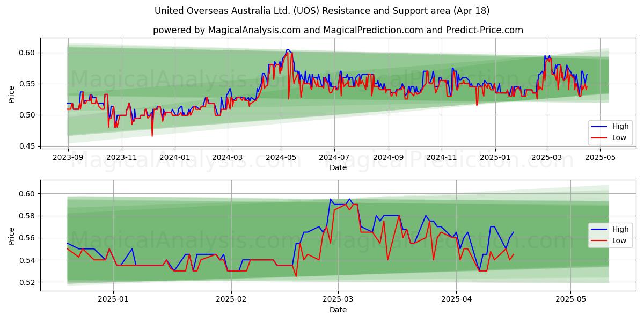
Task: Click the '2025-02' tick label on bottom chart
Action: click(231, 301)
